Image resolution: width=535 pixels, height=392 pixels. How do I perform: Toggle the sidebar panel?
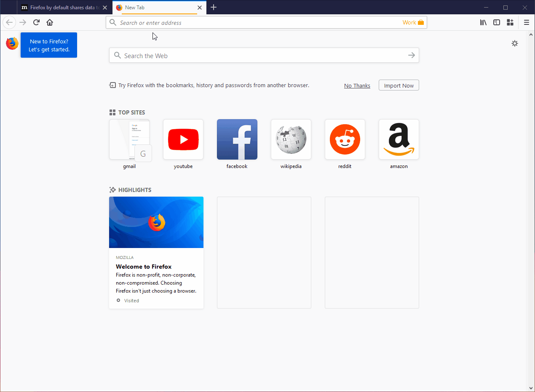496,22
